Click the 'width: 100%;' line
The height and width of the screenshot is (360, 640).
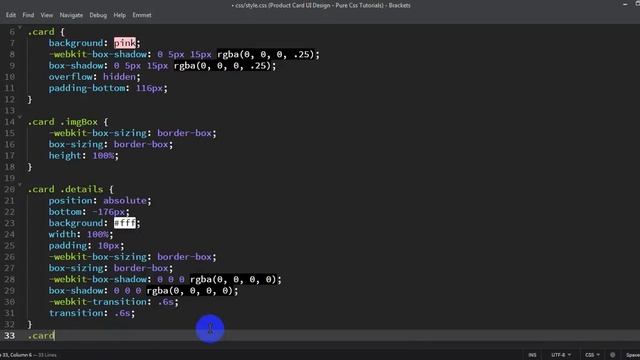tap(81, 234)
